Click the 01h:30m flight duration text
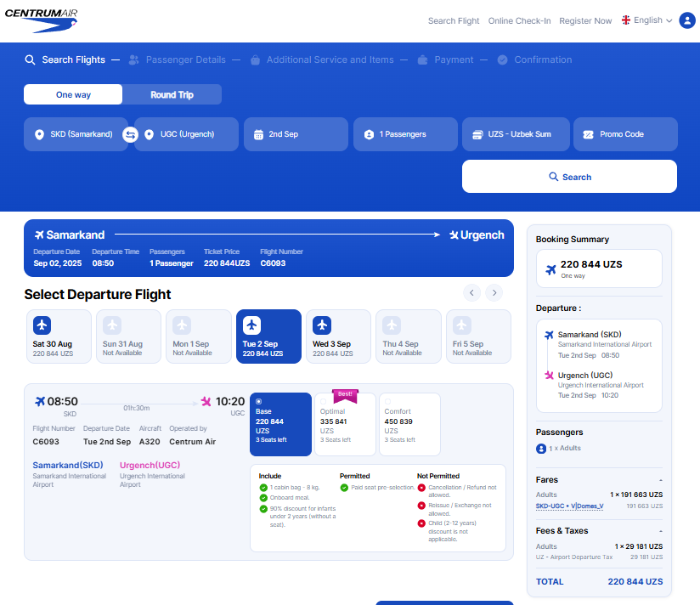Screen dimensions: 700x605 137,408
